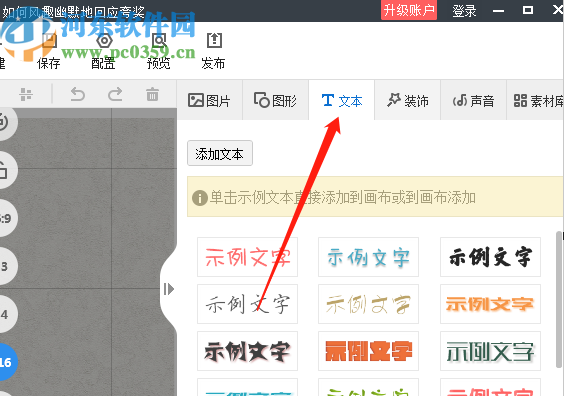This screenshot has width=564, height=396.
Task: Collapse the right panel with arrow handle
Action: coord(168,289)
